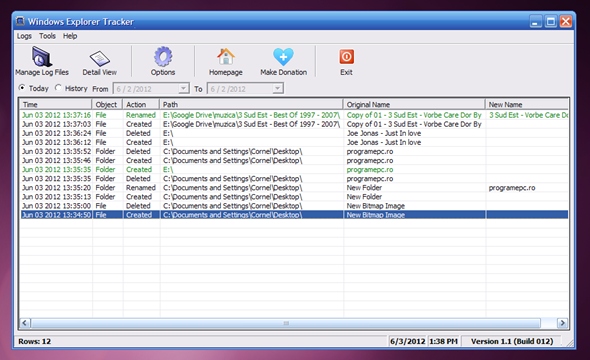Open Manage Log Files tool
590x360 pixels.
[42, 61]
